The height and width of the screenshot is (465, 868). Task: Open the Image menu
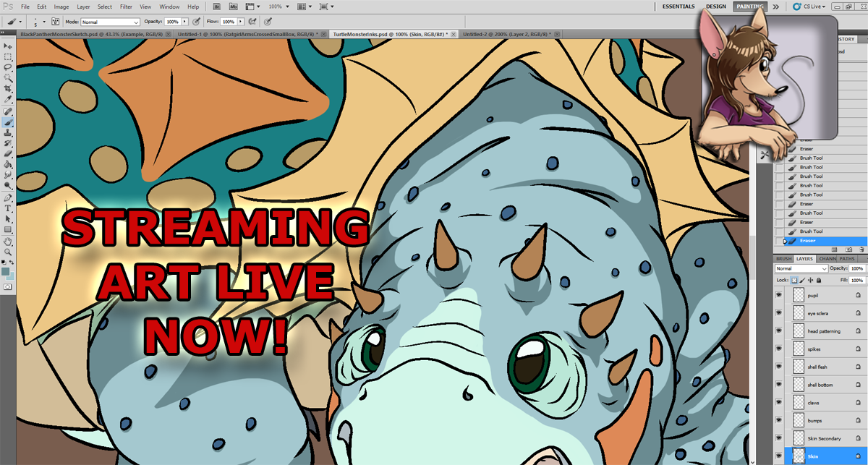(x=61, y=7)
